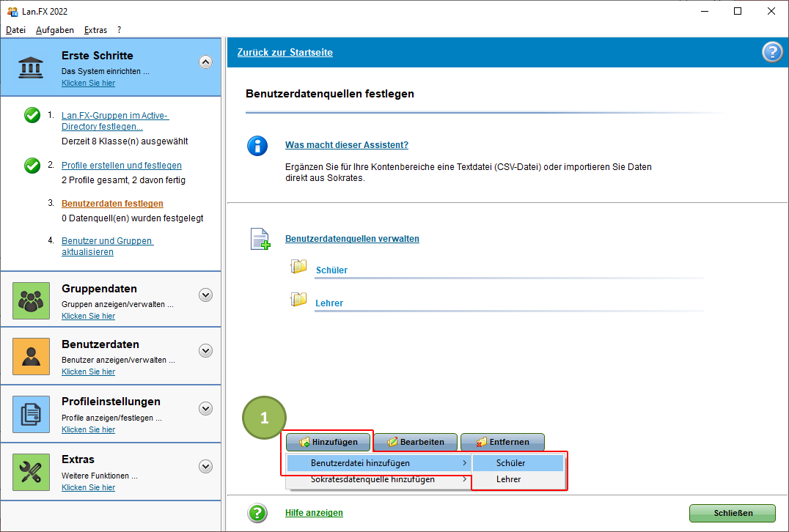Open the ? help menu
Screen dimensions: 789x532
[120, 30]
